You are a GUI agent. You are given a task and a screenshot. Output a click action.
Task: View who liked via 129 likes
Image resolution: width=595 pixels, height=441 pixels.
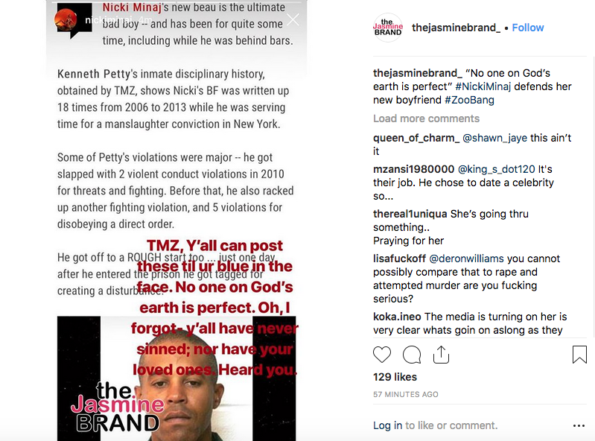click(x=395, y=377)
